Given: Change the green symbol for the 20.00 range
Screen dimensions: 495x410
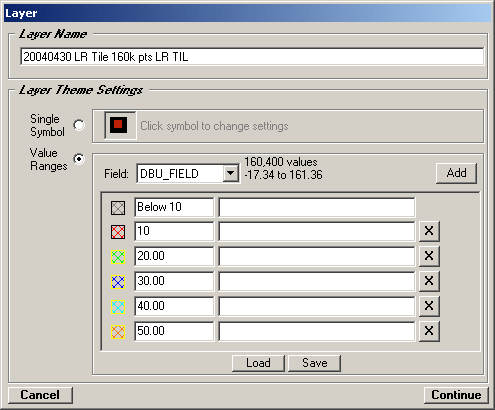Looking at the screenshot, I should (x=118, y=257).
